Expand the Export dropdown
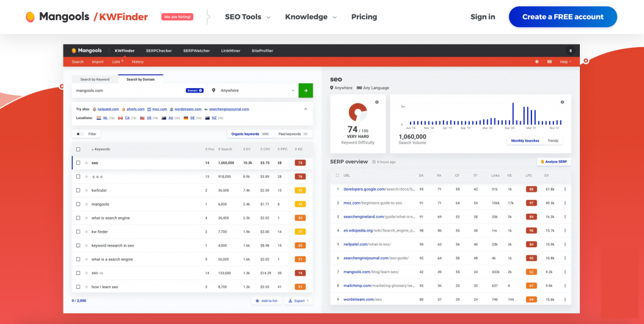Screen dimensions: 644x324 (298, 301)
